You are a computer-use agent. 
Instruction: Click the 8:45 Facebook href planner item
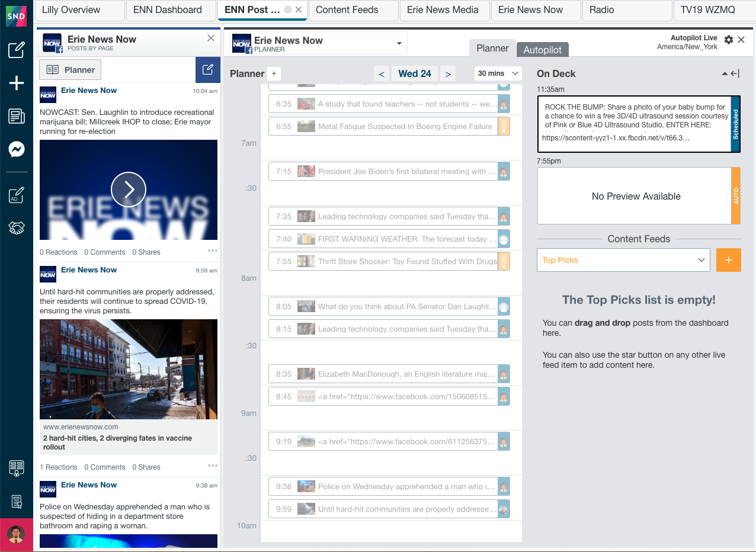[x=389, y=396]
